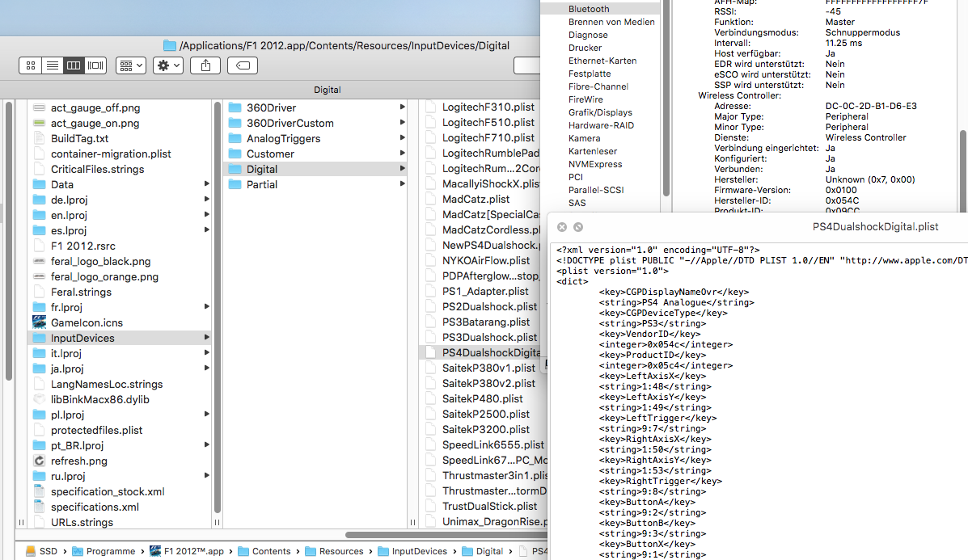Click the Finder search field
Screen dimensions: 968x560
pyautogui.click(x=526, y=65)
